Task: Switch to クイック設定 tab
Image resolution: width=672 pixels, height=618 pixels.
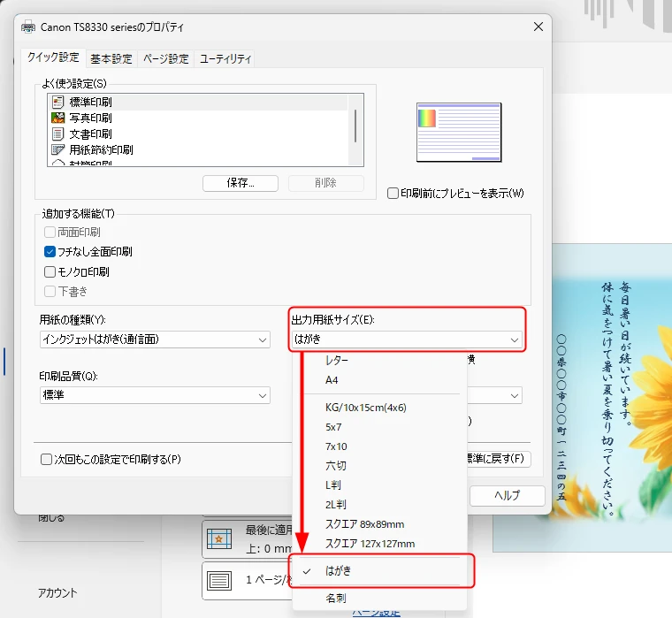Action: point(53,57)
